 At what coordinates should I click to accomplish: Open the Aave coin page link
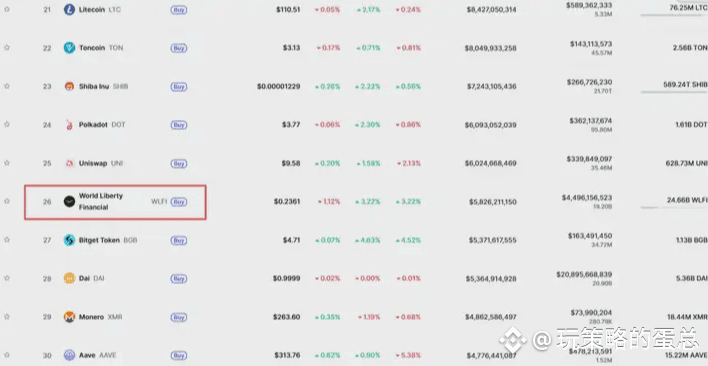tap(87, 355)
